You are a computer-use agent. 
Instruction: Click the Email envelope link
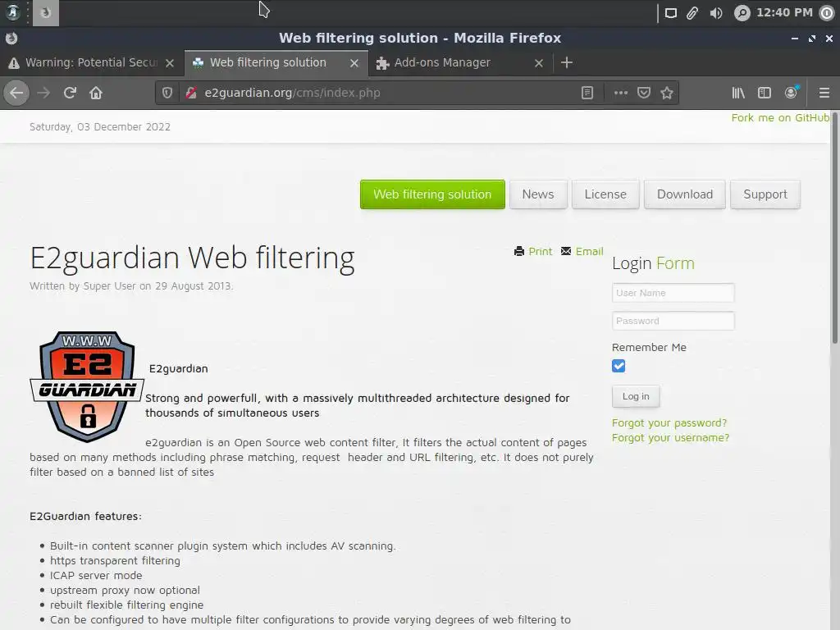point(582,251)
